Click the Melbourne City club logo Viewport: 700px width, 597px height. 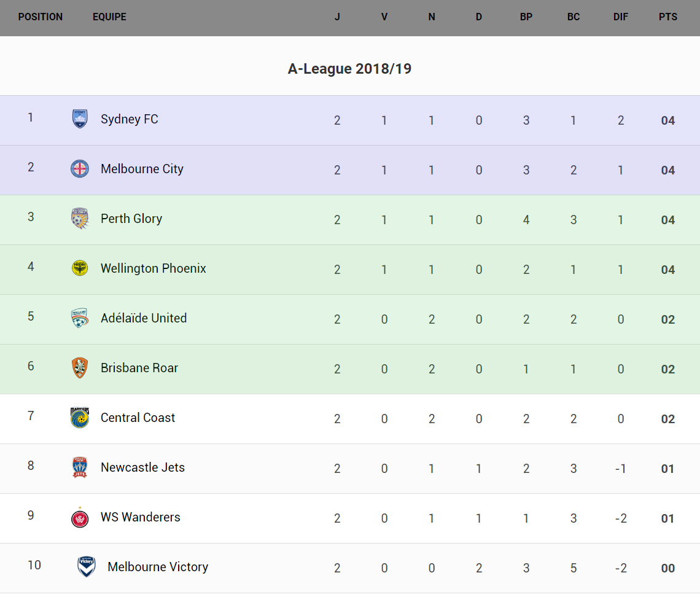[80, 169]
